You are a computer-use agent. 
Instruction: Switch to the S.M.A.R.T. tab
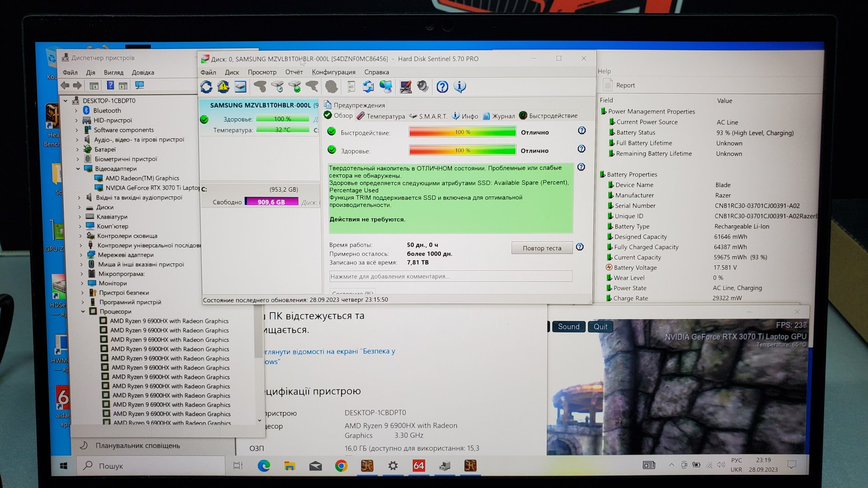click(x=429, y=116)
